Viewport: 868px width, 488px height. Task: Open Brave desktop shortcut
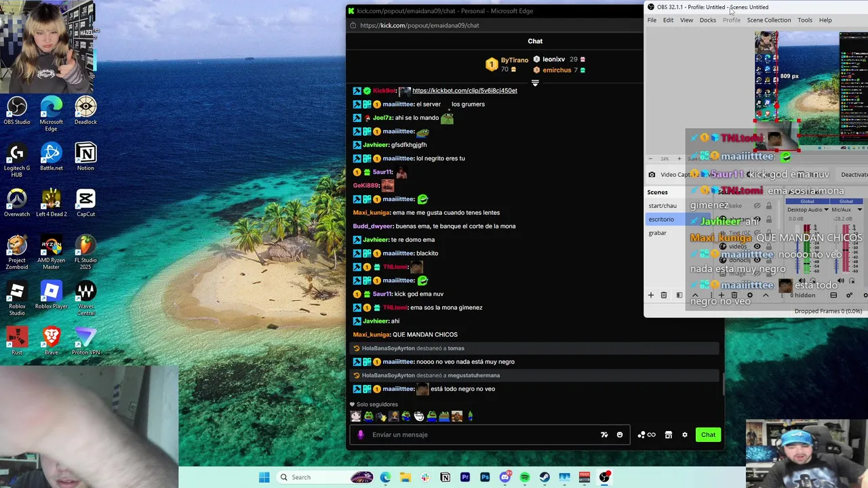tap(51, 342)
